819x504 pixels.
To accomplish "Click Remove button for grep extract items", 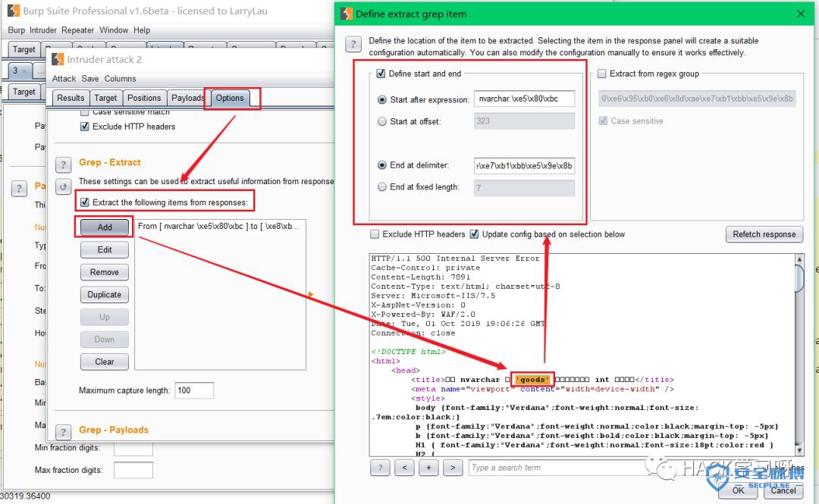I will tap(105, 272).
